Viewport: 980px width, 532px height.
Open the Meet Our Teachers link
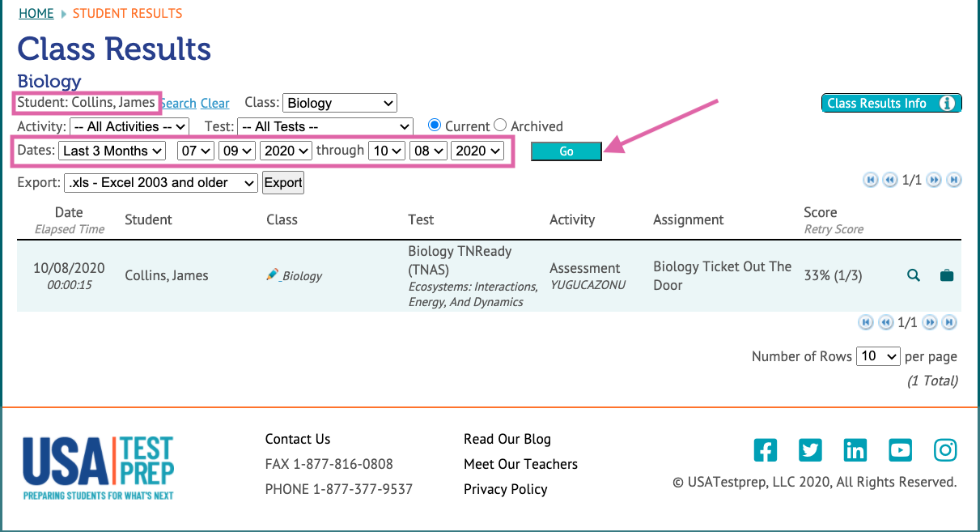tap(521, 464)
